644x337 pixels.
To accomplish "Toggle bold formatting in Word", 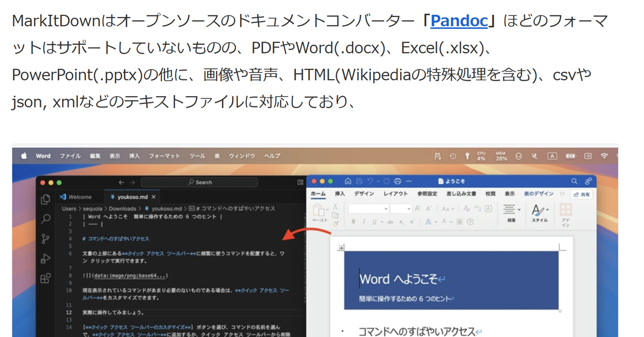I will pos(353,221).
